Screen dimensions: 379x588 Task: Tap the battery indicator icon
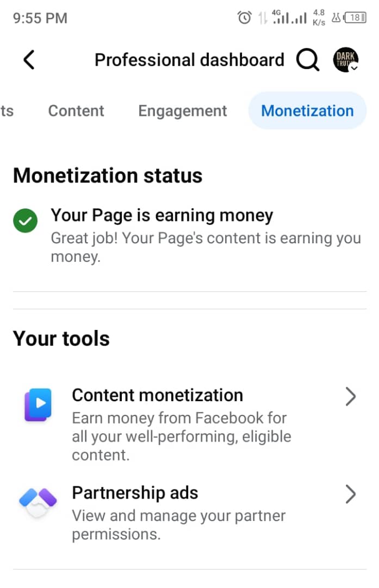pyautogui.click(x=356, y=18)
